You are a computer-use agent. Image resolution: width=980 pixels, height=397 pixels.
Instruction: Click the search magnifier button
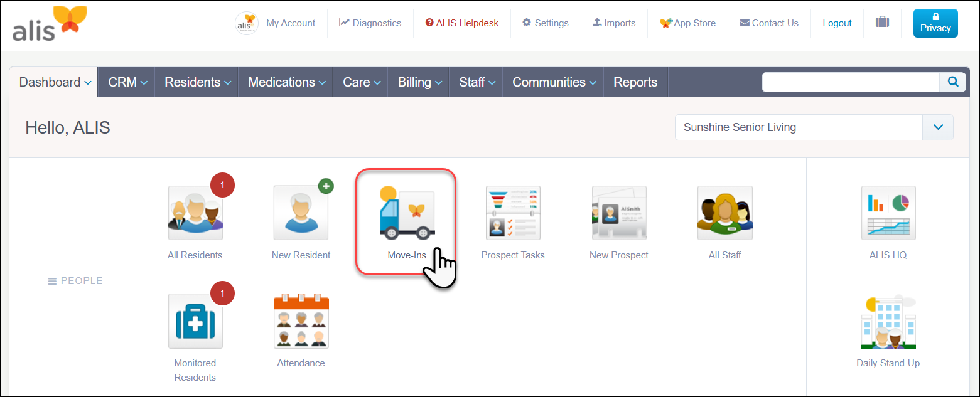pyautogui.click(x=953, y=82)
